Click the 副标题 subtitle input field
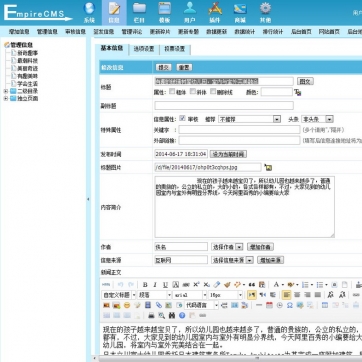The image size is (362, 362). tap(224, 106)
